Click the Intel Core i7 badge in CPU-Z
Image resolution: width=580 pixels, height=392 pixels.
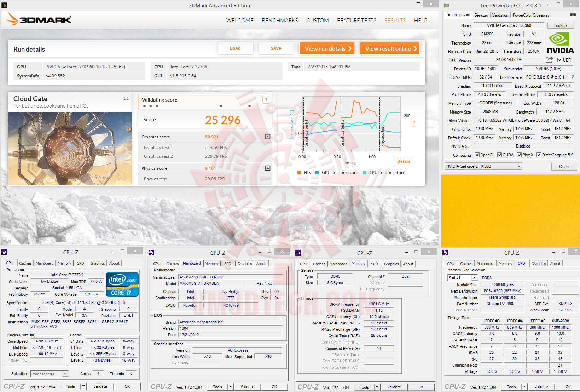click(x=122, y=284)
